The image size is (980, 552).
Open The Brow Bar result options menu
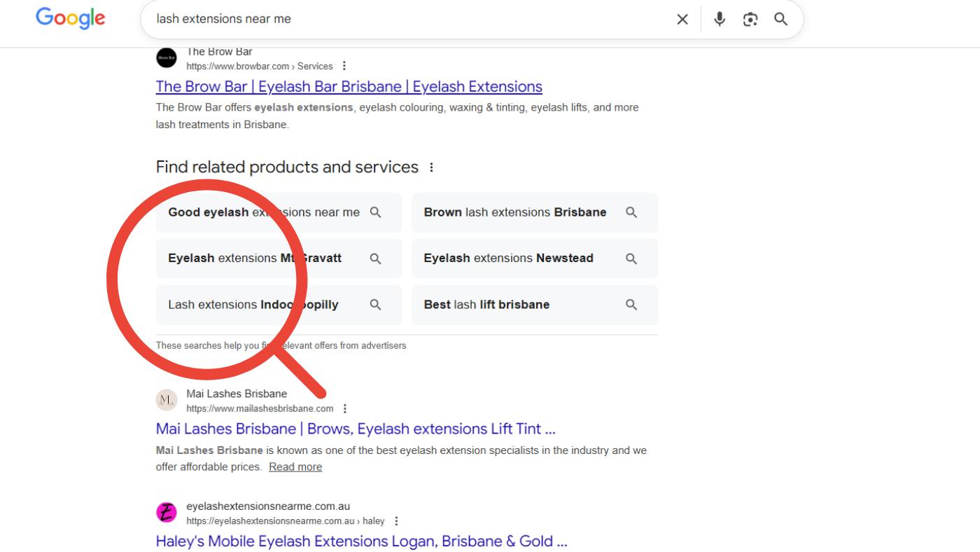[x=344, y=67]
